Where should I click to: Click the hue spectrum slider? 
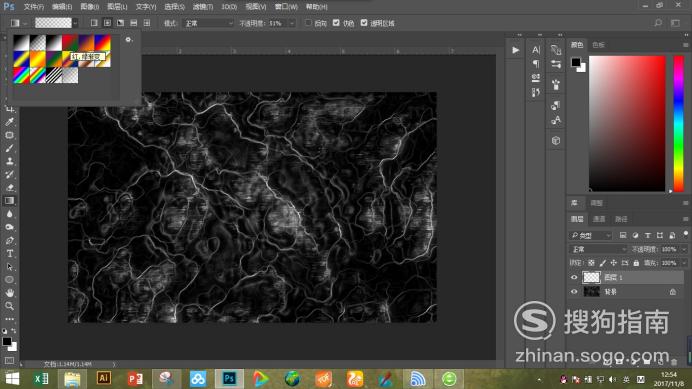coord(679,123)
